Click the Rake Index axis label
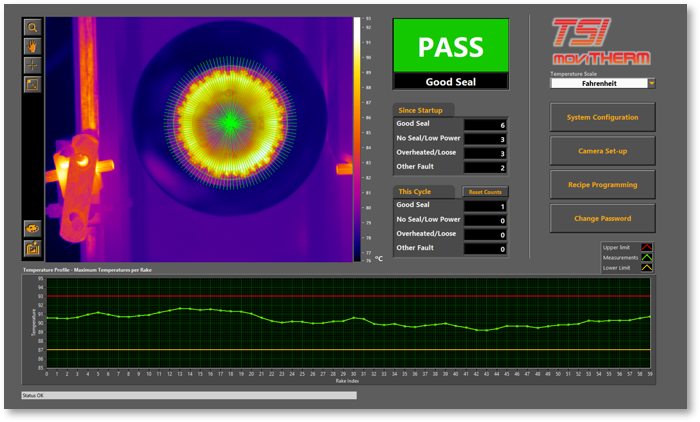This screenshot has height=422, width=700. (x=347, y=381)
